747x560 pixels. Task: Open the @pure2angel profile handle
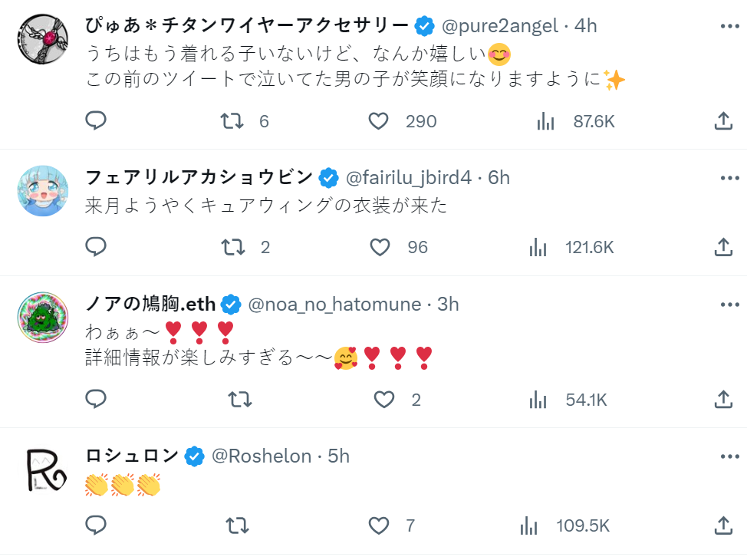coord(499,26)
